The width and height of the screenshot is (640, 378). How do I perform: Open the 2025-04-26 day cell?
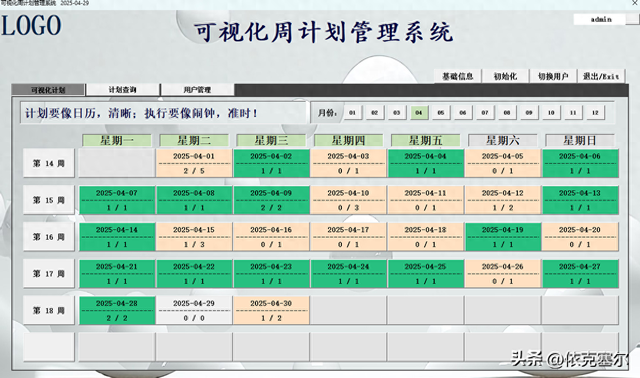[x=502, y=273]
